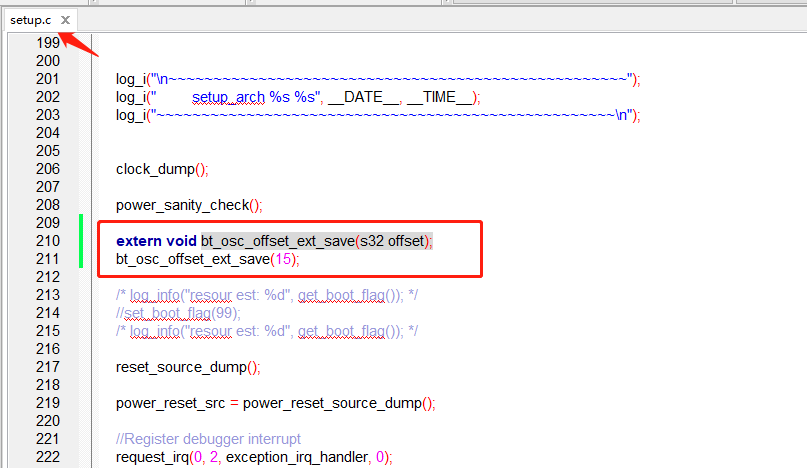
Task: Select line number 210 in gutter
Action: tap(48, 241)
